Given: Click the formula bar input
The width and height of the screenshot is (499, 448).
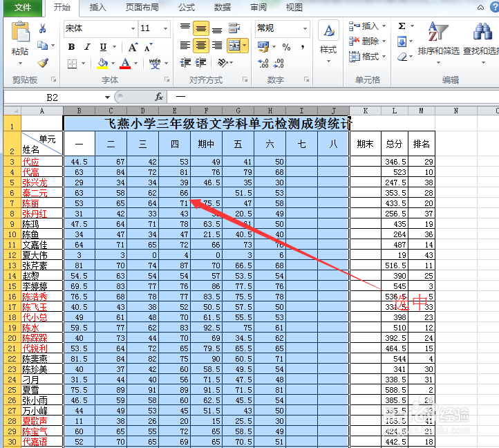Looking at the screenshot, I should pyautogui.click(x=333, y=97).
